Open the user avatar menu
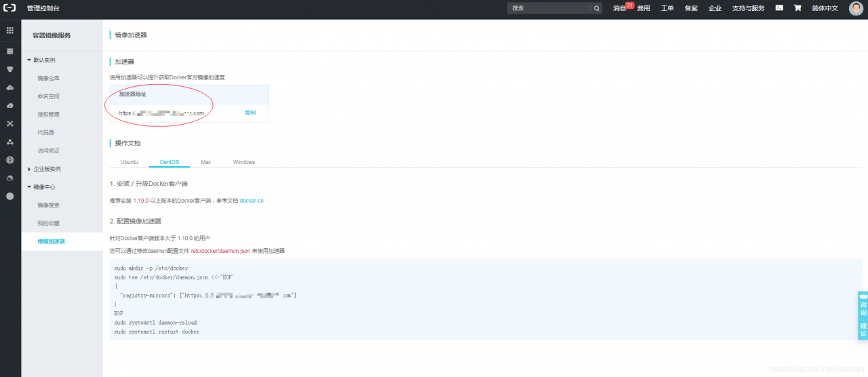 click(x=856, y=8)
